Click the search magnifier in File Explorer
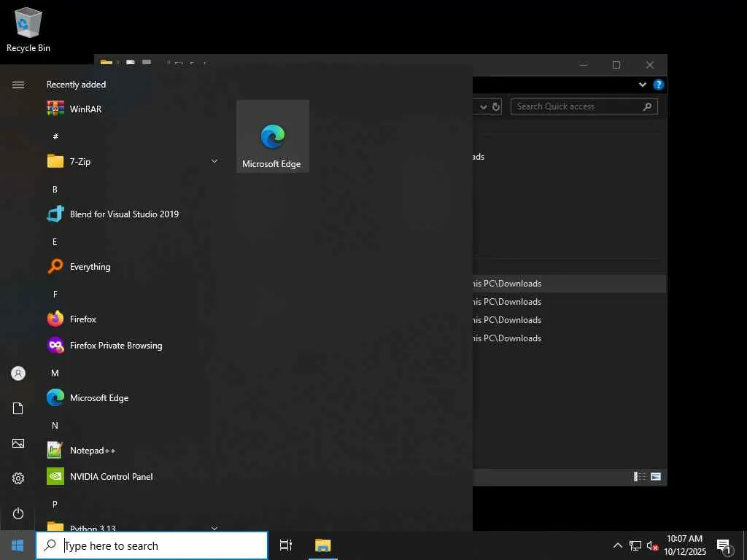 coord(647,106)
